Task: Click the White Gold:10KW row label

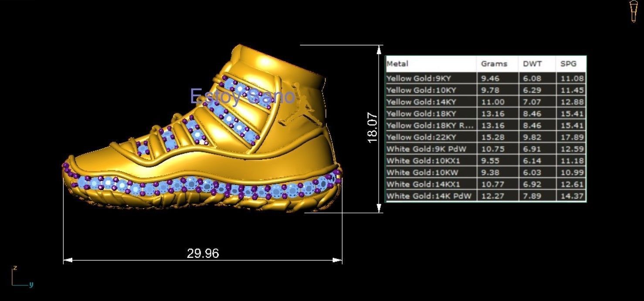Action: [422, 172]
